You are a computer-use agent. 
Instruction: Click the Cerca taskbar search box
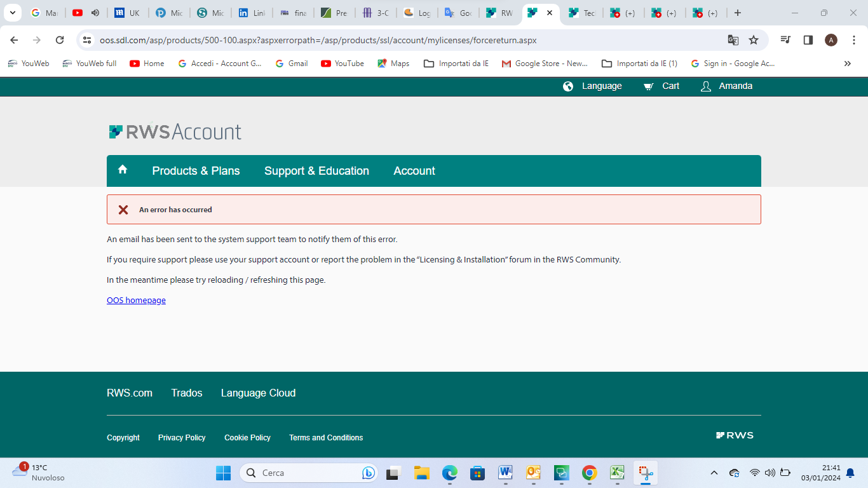tap(308, 473)
